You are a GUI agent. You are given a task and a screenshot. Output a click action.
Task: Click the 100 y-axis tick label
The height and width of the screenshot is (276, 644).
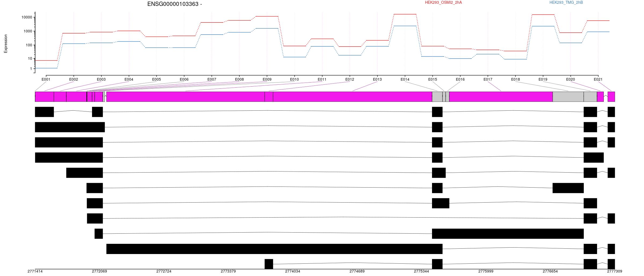tap(29, 45)
